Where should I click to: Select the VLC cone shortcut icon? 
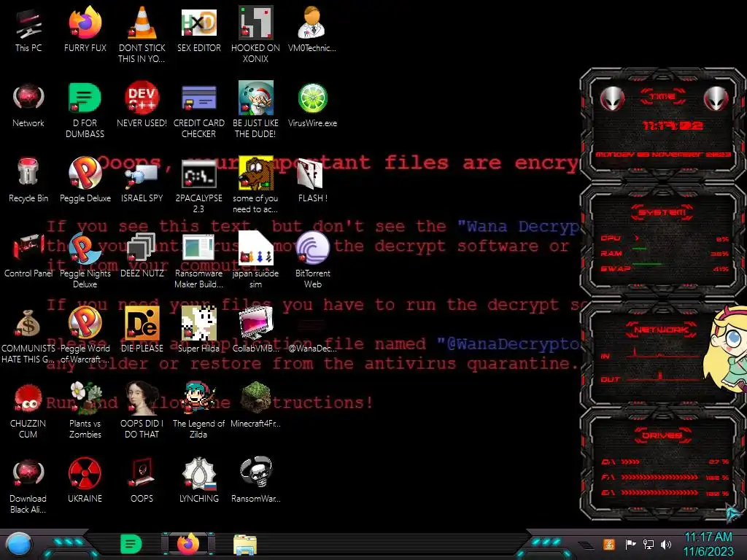[142, 23]
